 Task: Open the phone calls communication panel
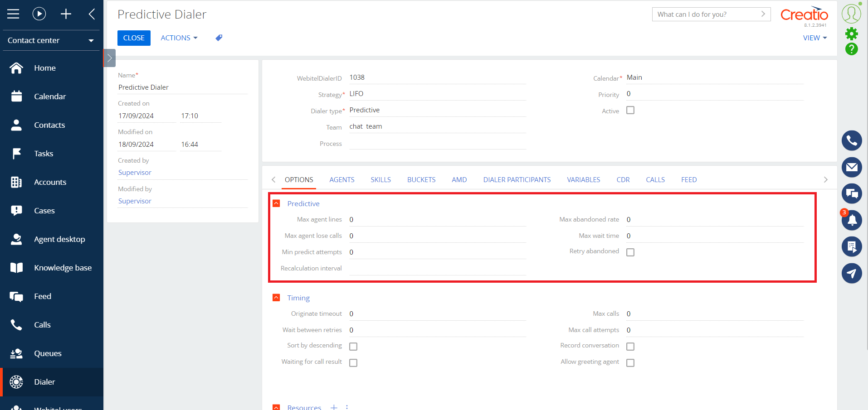coord(852,141)
